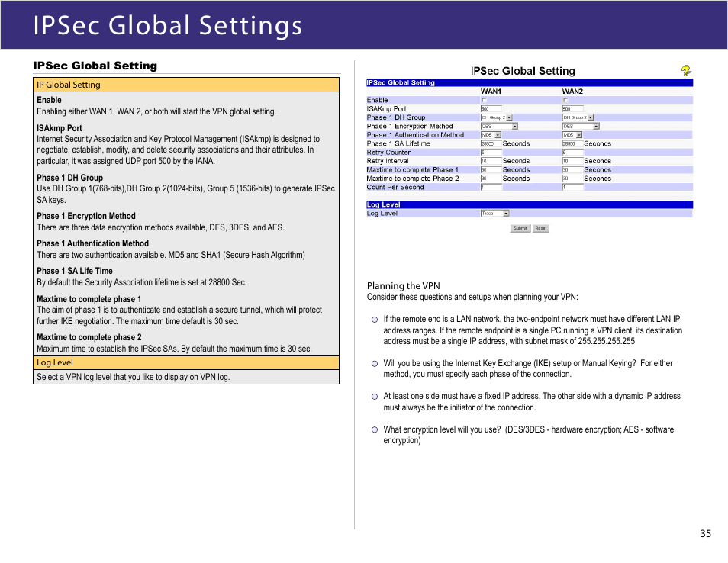Image resolution: width=728 pixels, height=563 pixels.
Task: Click 'Count Per Second' row label
Action: click(395, 188)
